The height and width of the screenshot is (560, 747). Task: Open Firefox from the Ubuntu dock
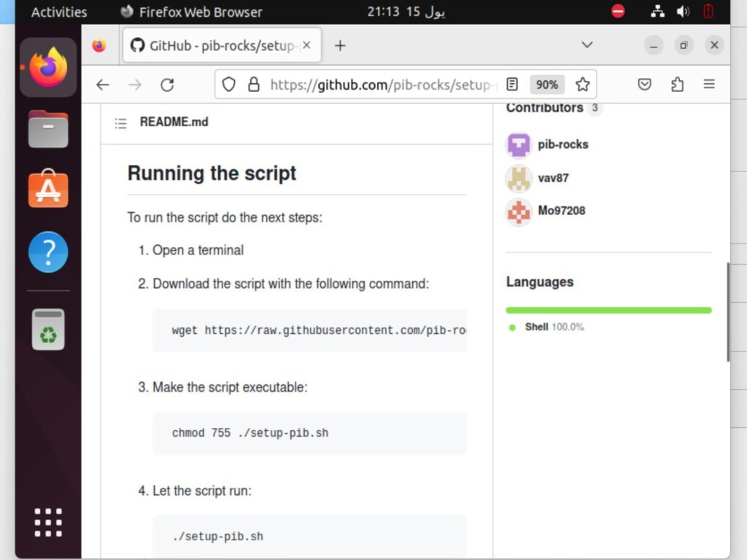click(48, 68)
